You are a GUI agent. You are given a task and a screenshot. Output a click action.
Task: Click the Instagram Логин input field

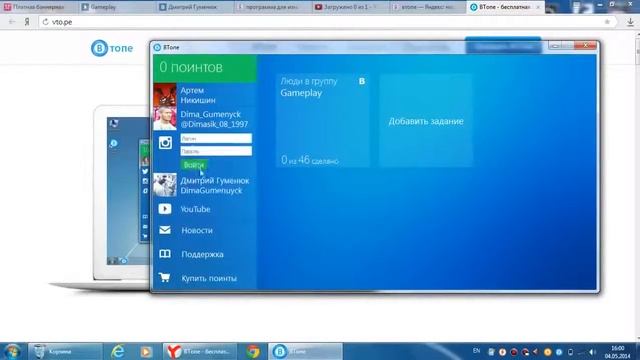click(x=216, y=138)
